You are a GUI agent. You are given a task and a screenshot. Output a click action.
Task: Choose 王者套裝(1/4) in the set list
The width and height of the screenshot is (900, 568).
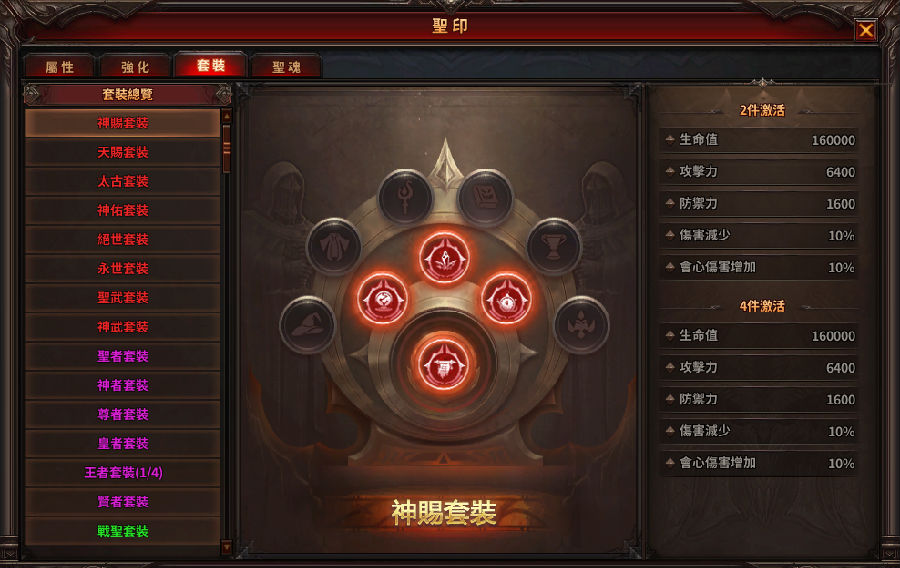(123, 472)
